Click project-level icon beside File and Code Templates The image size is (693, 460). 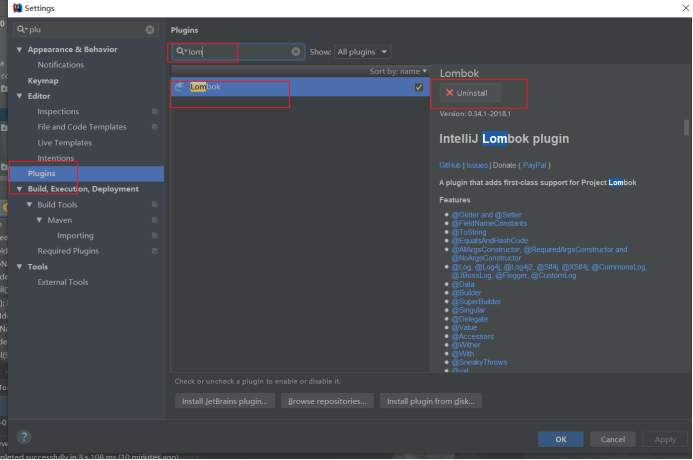(155, 127)
